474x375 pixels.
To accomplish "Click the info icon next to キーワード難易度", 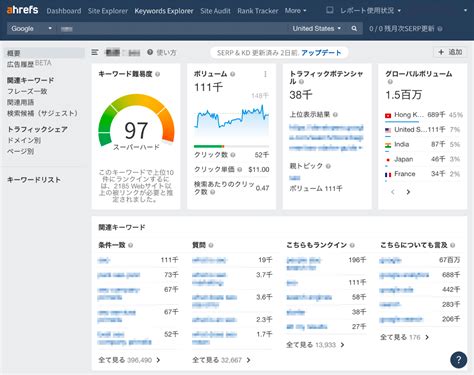I will coord(157,74).
